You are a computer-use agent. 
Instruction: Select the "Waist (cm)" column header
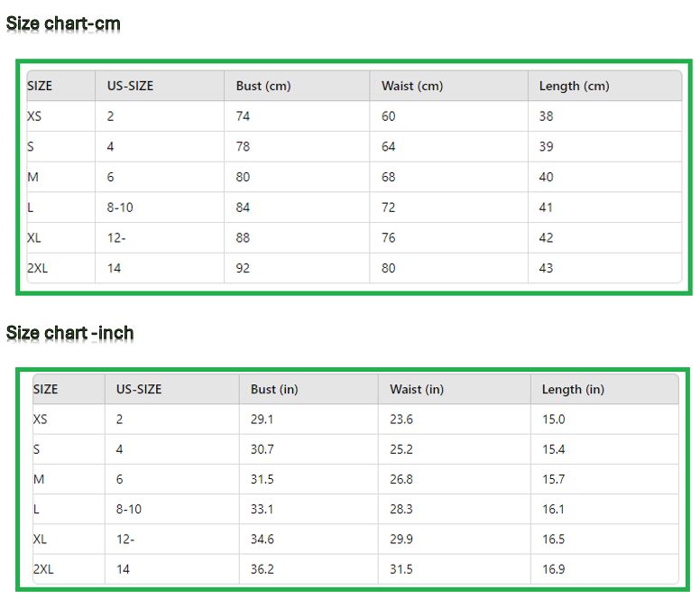coord(412,86)
